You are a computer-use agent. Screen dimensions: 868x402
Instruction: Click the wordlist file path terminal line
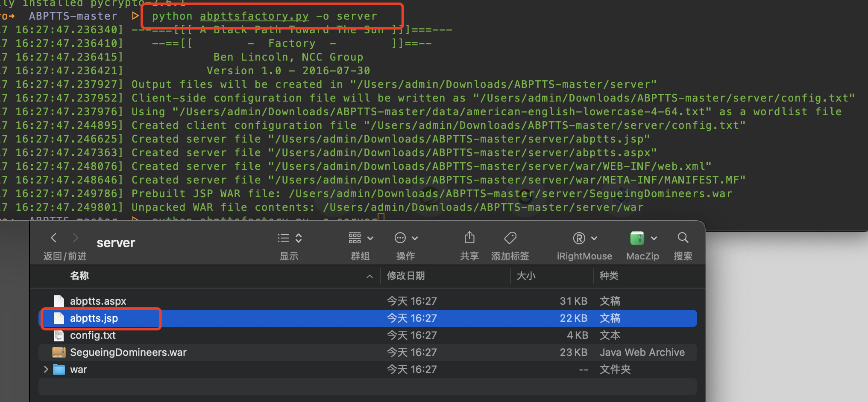[x=487, y=112]
